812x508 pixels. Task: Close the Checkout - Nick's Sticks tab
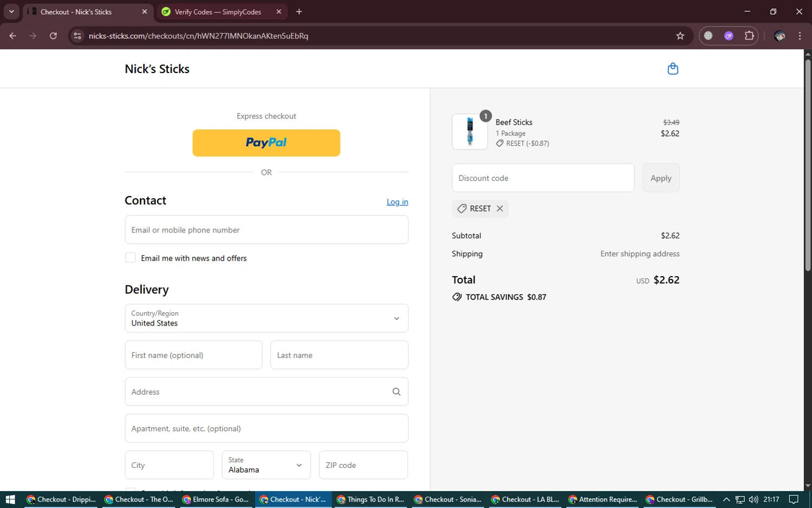pos(144,11)
